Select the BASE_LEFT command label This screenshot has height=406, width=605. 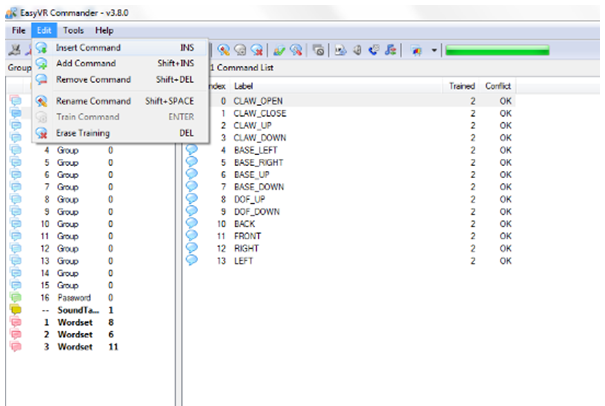(256, 150)
